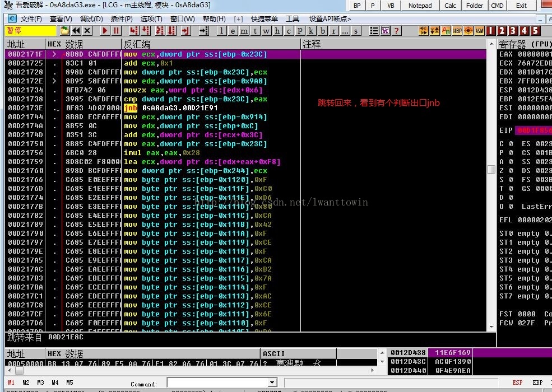Screen dimensions: 552x392
Task: Open the 插件(P) menu
Action: pos(122,18)
